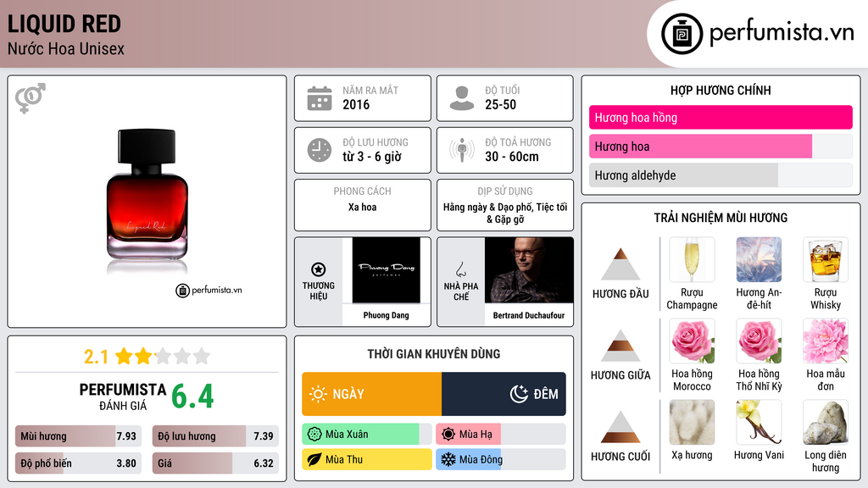Click the từ 3 - 6 giờ longevity value
The height and width of the screenshot is (488, 868).
[x=372, y=157]
